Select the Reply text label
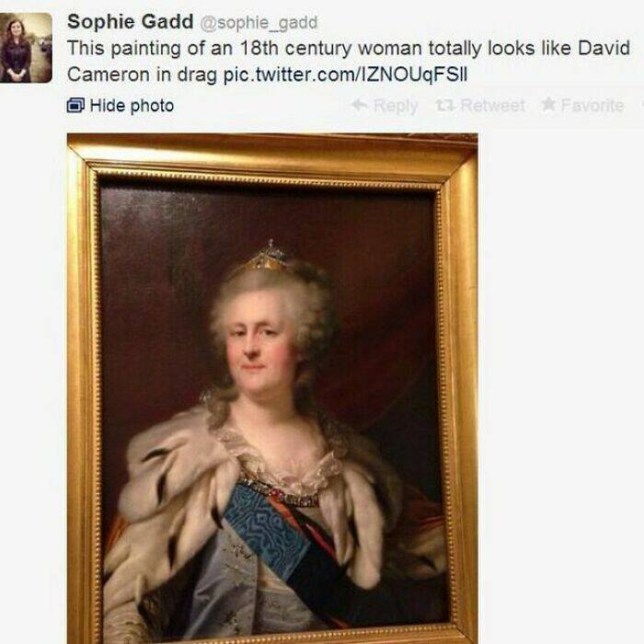The height and width of the screenshot is (644, 644). pos(396,107)
